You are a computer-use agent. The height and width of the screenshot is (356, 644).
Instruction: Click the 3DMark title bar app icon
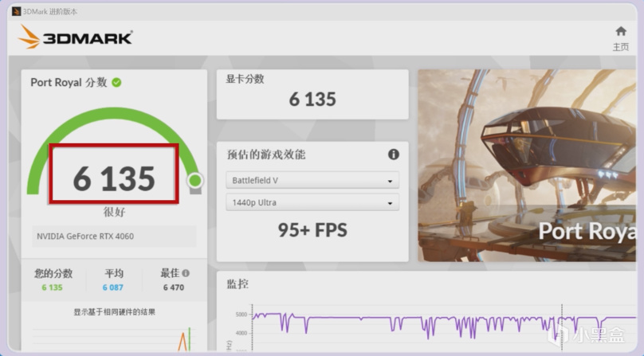(16, 11)
